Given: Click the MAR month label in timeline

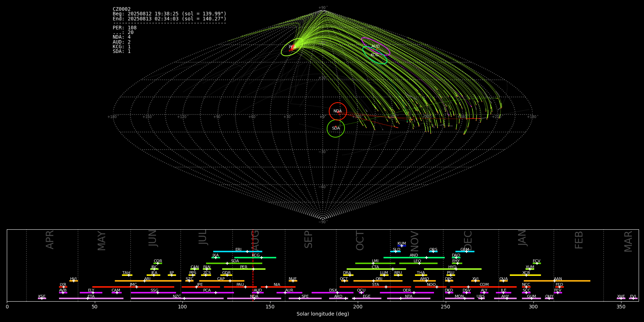Looking at the screenshot, I should click(628, 241).
